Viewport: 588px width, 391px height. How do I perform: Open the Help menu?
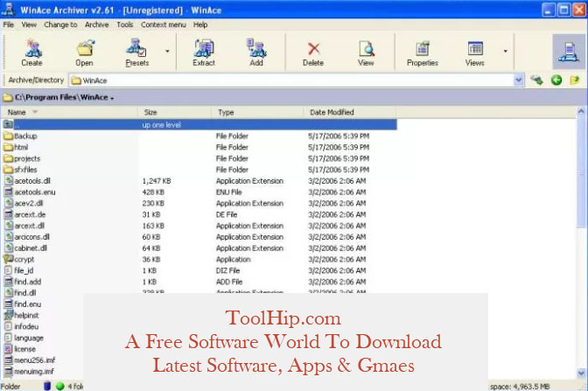pyautogui.click(x=200, y=24)
